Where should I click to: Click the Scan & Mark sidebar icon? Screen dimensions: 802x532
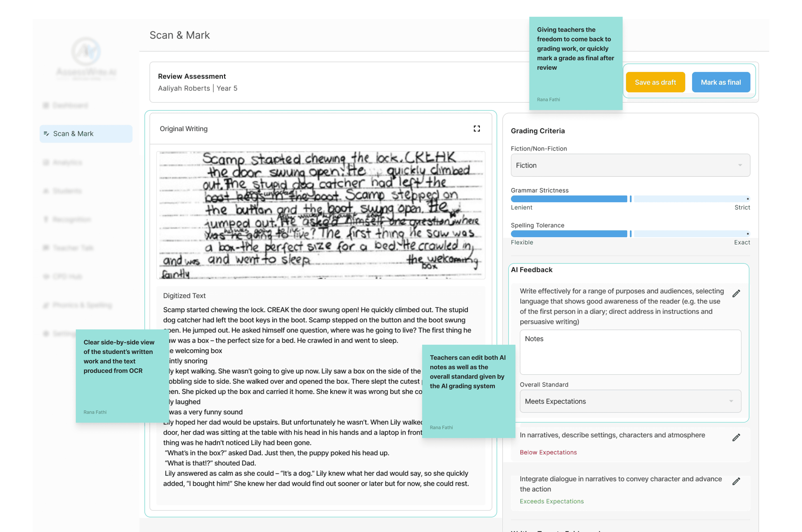[x=46, y=134]
